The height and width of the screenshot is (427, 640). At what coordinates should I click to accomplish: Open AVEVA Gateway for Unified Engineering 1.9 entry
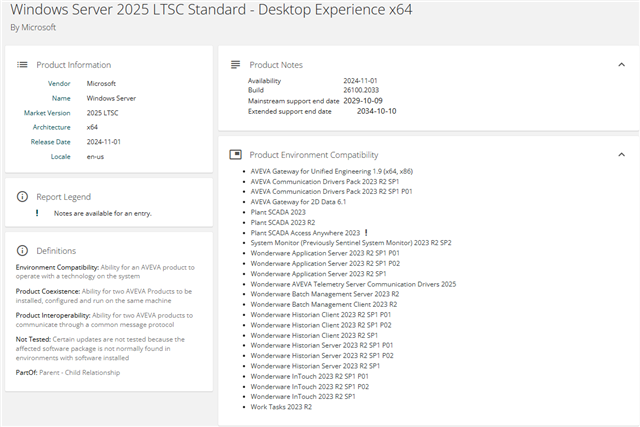pos(332,171)
